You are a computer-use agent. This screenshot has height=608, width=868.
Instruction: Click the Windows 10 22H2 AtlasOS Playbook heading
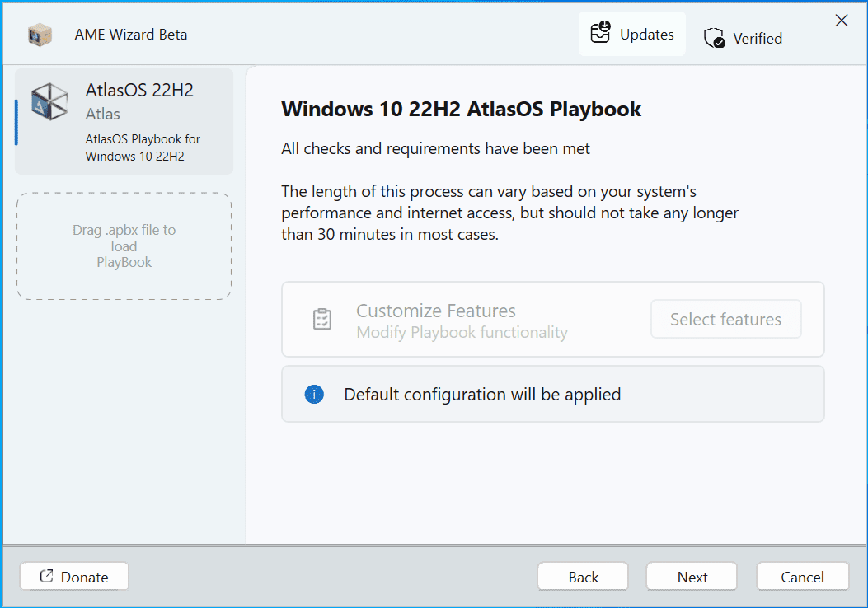click(461, 109)
